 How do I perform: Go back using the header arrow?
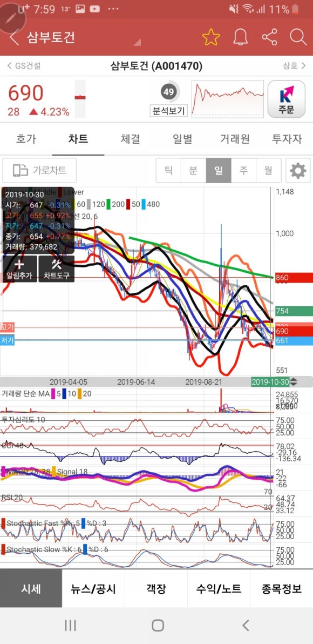14,38
